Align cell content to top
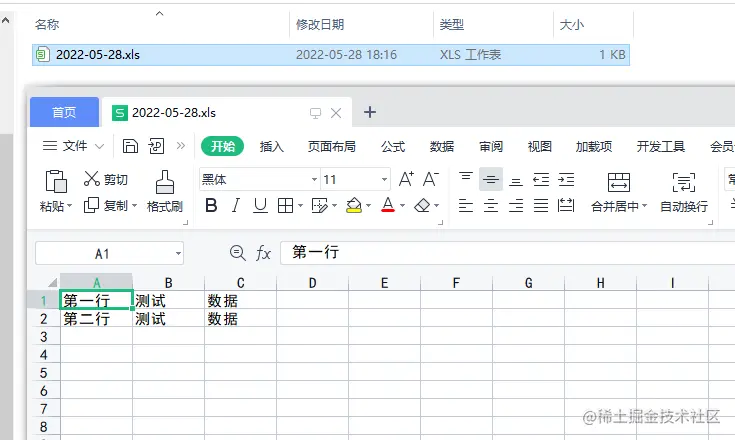 click(x=465, y=179)
